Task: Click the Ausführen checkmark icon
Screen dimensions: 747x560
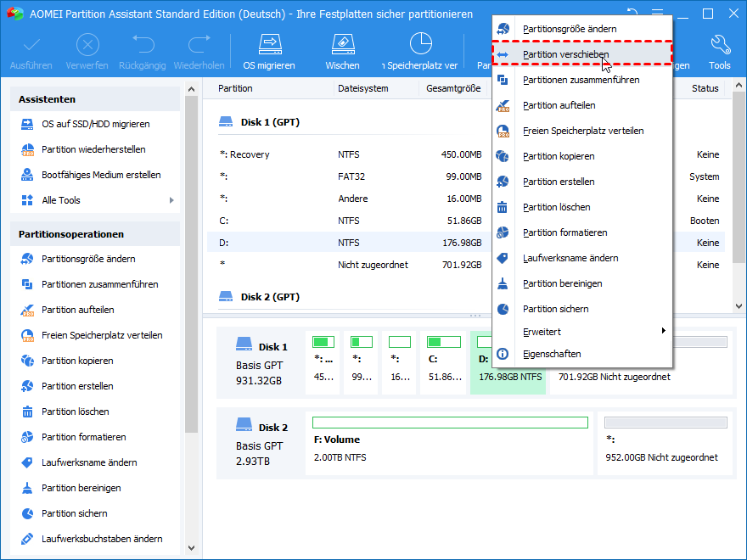Action: click(x=31, y=45)
